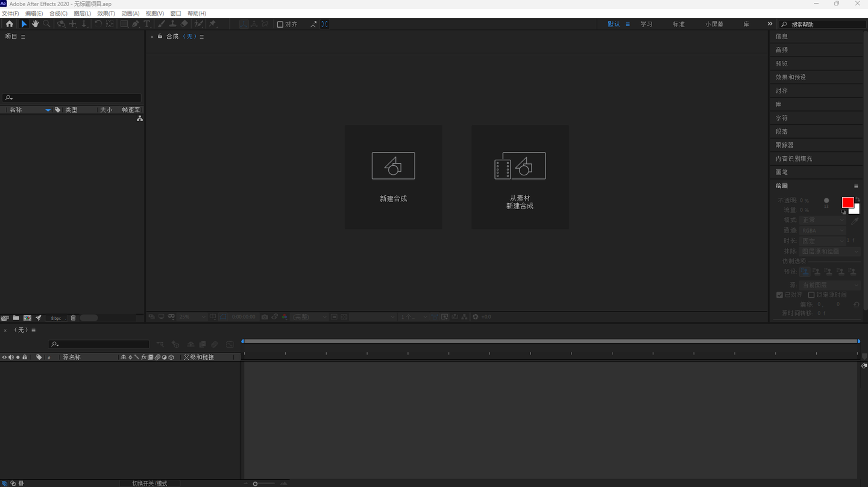
Task: Click the 新建合成 button
Action: click(x=394, y=177)
